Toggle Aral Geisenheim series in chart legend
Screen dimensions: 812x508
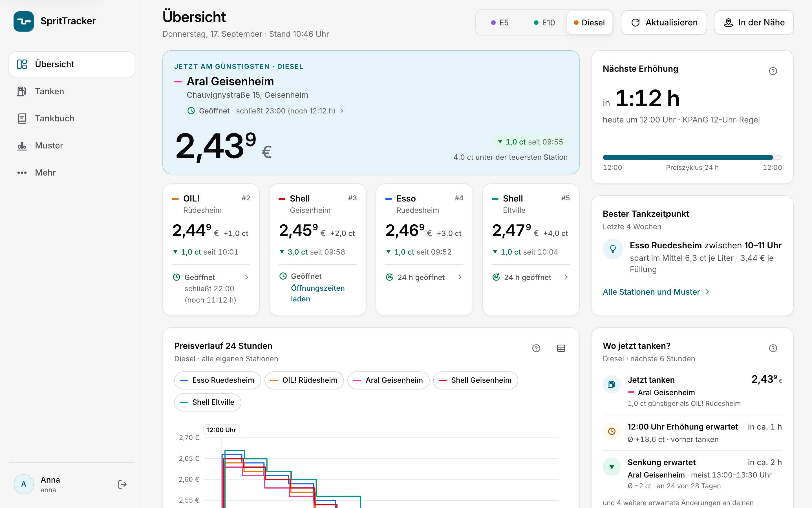coord(388,380)
